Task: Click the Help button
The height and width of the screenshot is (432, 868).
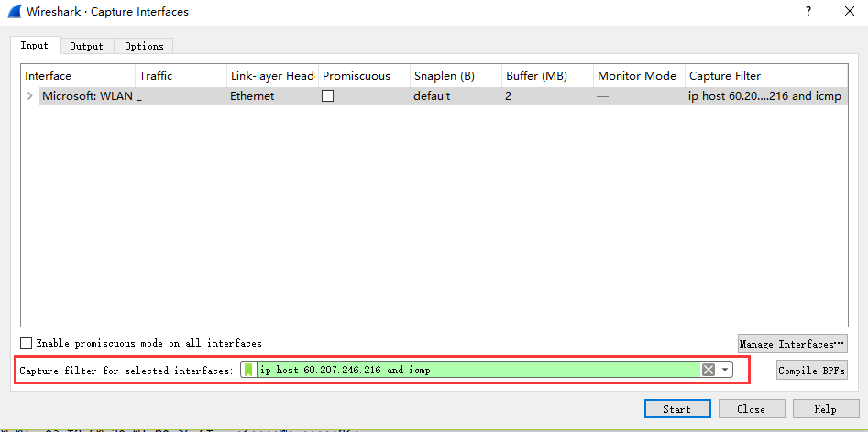Action: point(825,409)
